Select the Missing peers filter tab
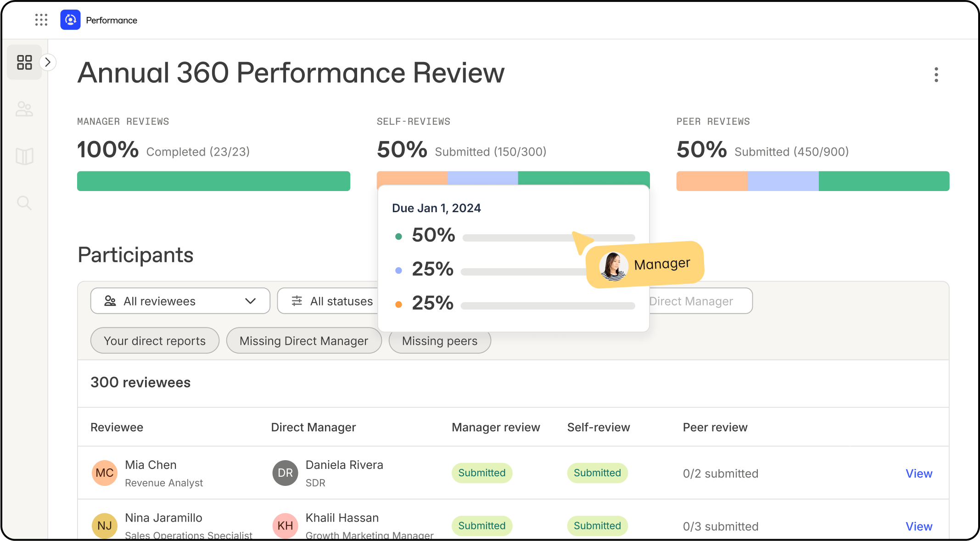Screen dimensions: 980x541 pos(439,340)
